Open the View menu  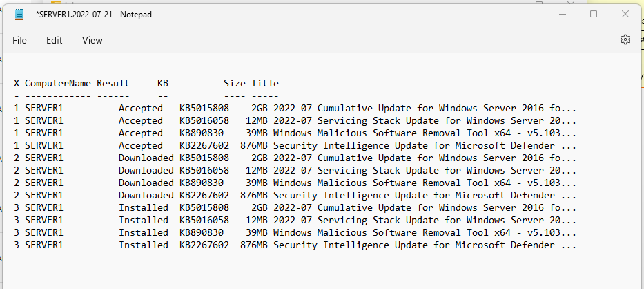tap(92, 40)
